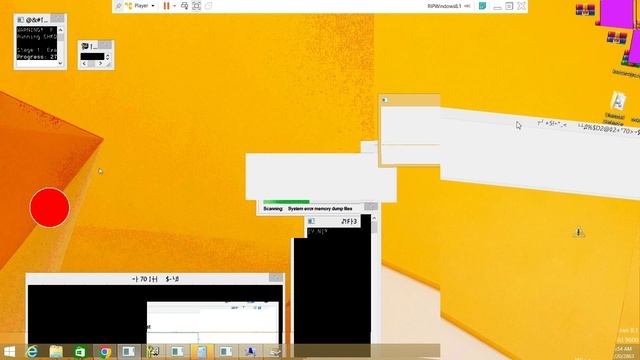Click the 'Scanning:' label
640x360 pixels.
[273, 209]
